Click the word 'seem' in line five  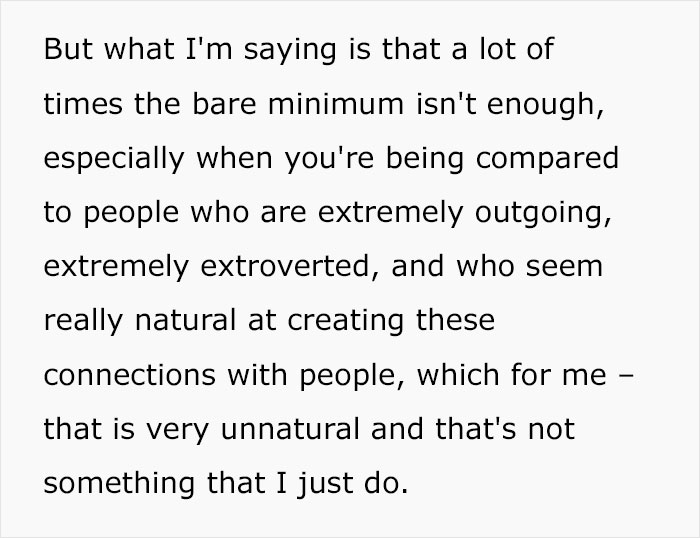pyautogui.click(x=564, y=266)
